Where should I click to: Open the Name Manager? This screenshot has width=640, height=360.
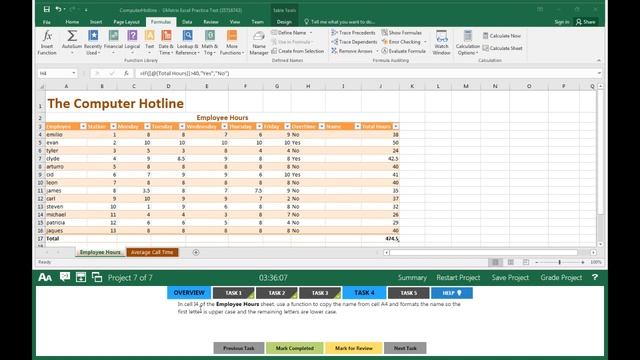click(259, 42)
